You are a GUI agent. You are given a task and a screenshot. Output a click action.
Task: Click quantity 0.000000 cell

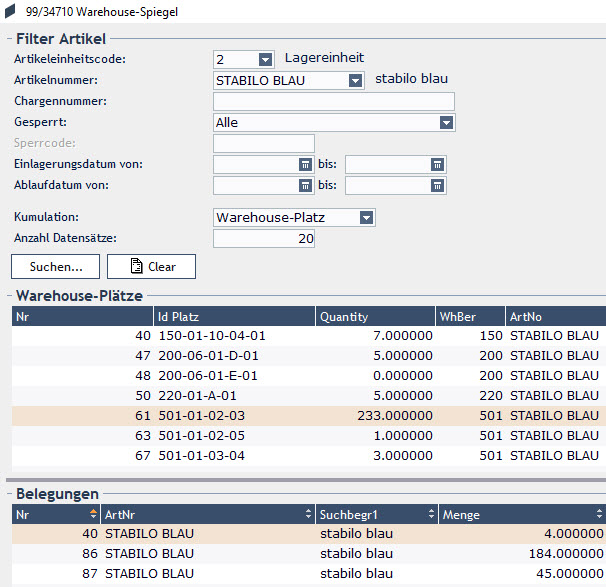click(403, 376)
